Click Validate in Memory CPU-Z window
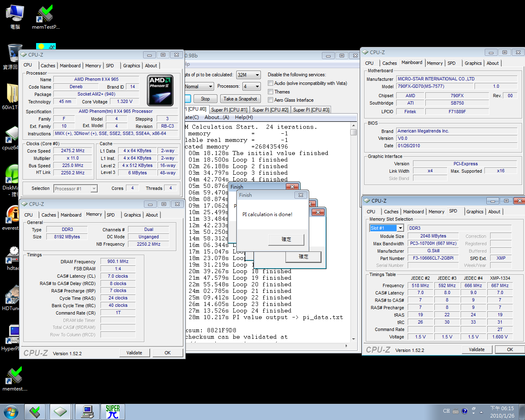Screen dimensions: 525x420 (x=134, y=353)
